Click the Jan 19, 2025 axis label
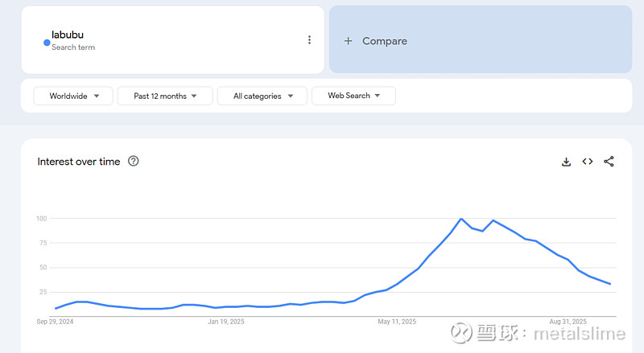Screen dimensions: 644x353 click(226, 322)
